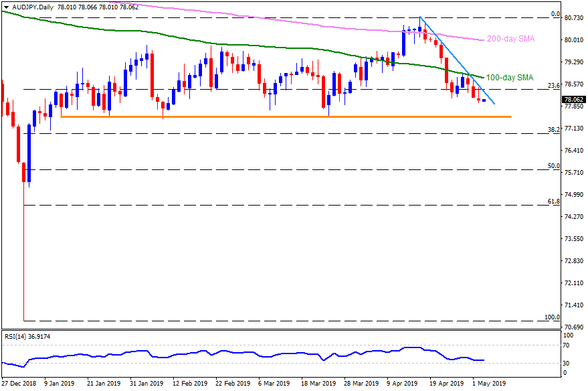Select the 61.8 Fibonacci level label
The image size is (588, 391).
point(553,202)
